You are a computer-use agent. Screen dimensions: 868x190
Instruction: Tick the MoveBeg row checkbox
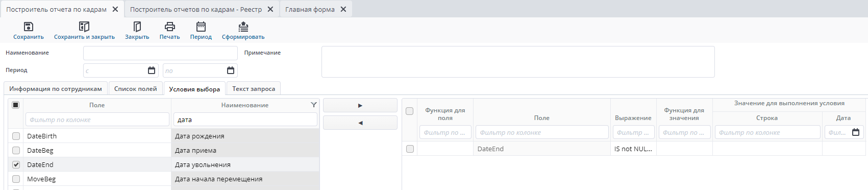(x=16, y=179)
